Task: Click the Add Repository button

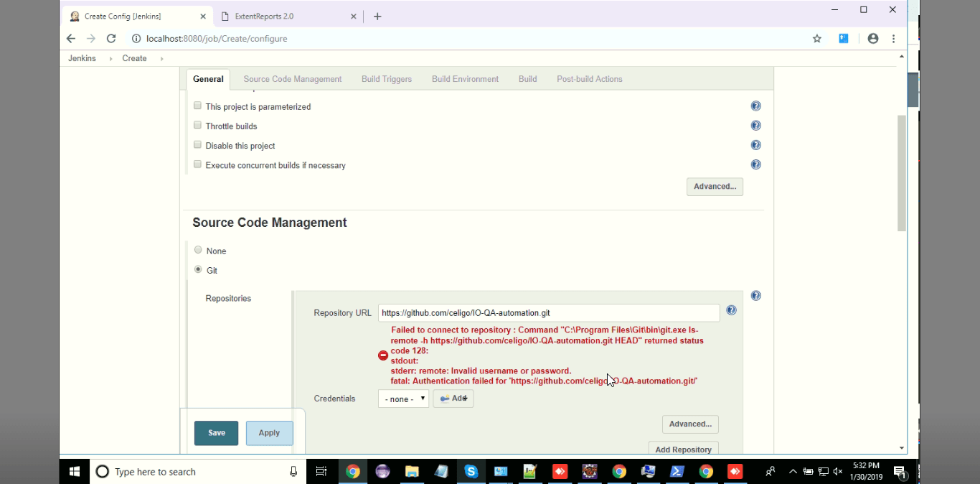Action: (683, 450)
